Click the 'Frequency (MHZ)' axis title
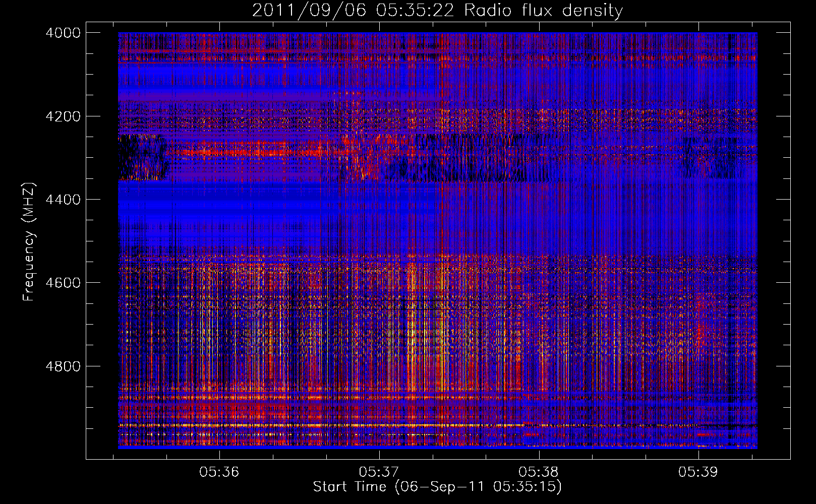The width and height of the screenshot is (816, 504). click(29, 241)
